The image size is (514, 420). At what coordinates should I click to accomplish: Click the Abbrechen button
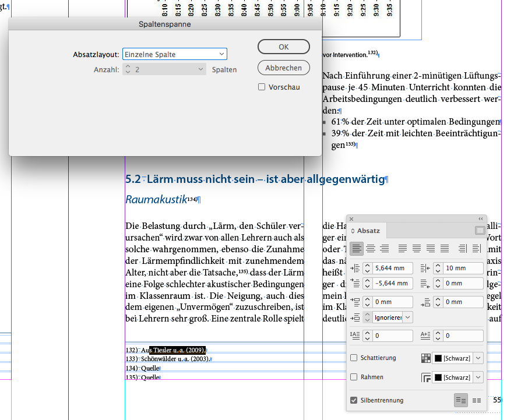click(x=283, y=68)
